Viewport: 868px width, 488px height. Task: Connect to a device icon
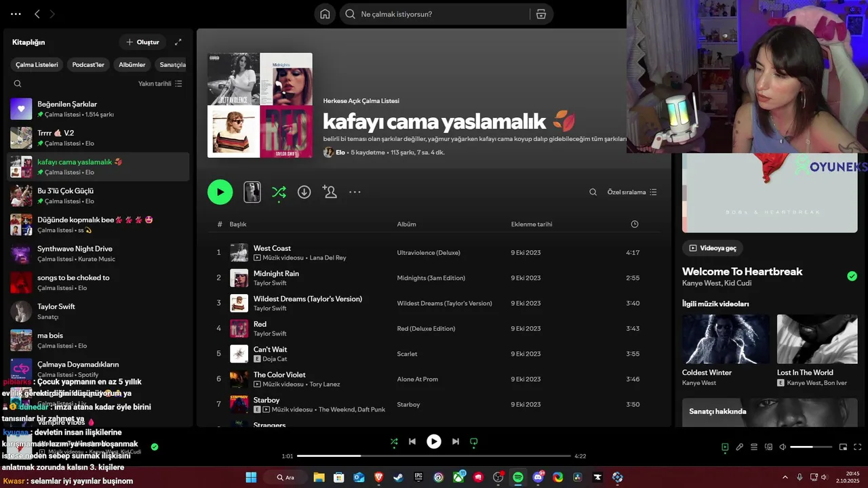(x=768, y=447)
